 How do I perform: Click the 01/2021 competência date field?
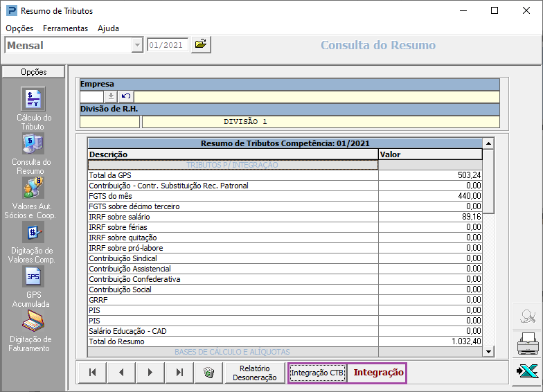pos(168,45)
